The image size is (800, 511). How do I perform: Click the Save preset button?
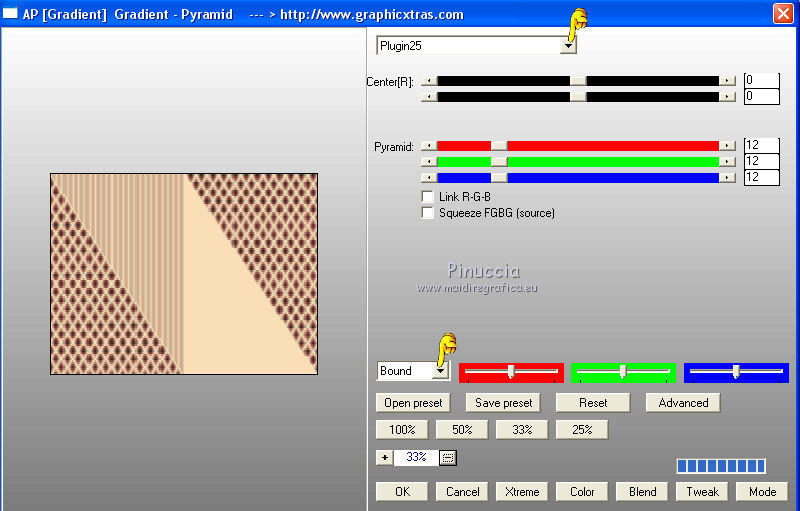coord(504,403)
